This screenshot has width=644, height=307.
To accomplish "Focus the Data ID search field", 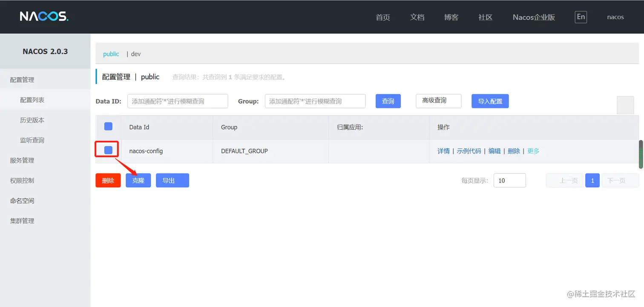I will pyautogui.click(x=178, y=101).
